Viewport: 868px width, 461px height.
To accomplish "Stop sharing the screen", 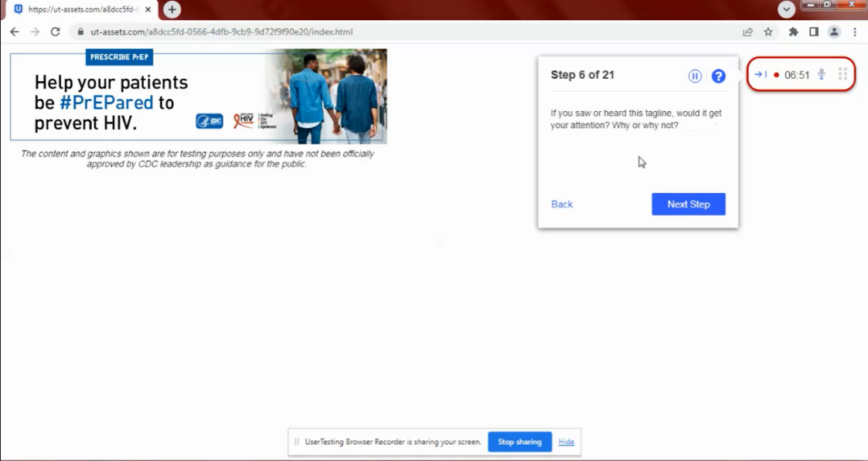I will coord(519,442).
